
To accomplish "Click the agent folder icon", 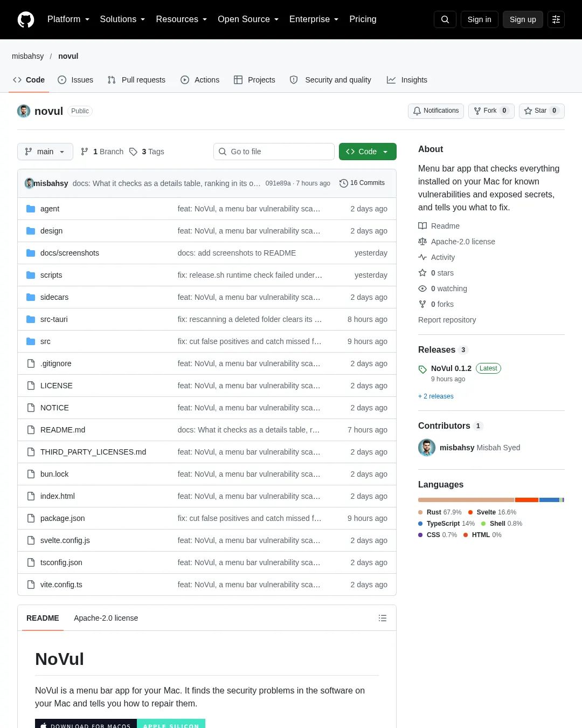I will click(x=31, y=209).
